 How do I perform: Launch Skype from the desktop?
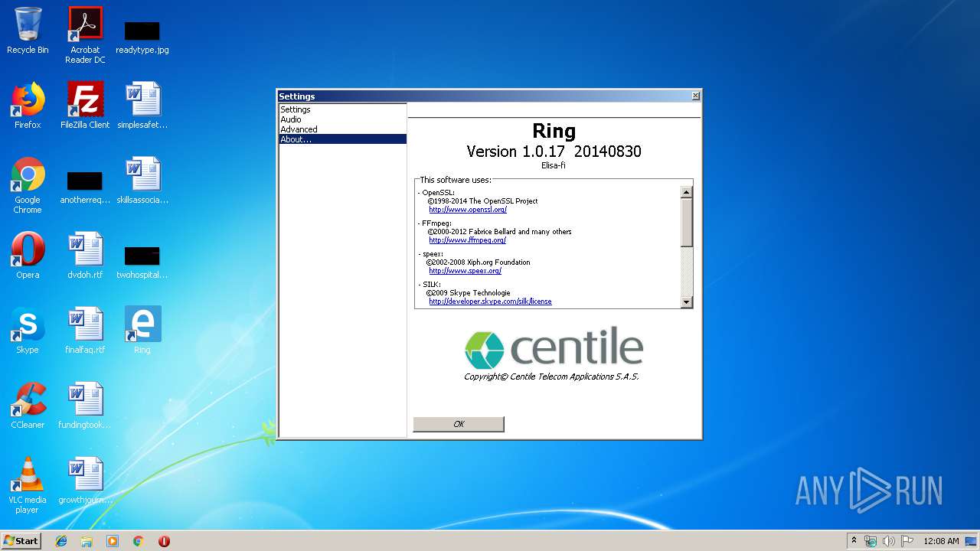coord(28,331)
